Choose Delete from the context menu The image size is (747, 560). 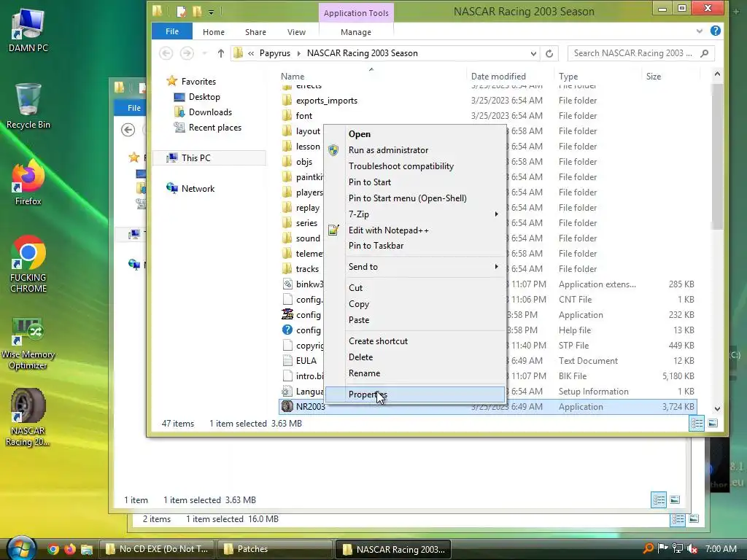tap(360, 357)
